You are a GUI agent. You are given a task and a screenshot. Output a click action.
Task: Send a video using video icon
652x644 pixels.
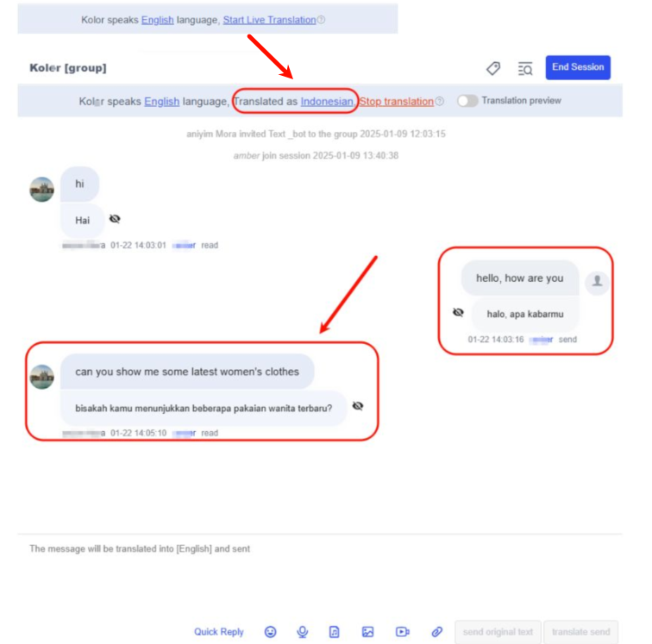402,632
